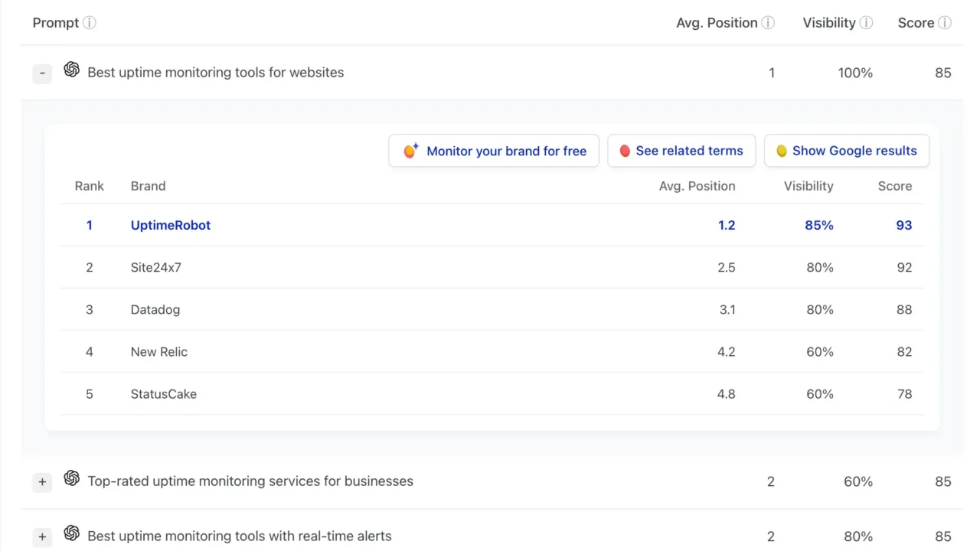Click the top 'Score' column header

tap(916, 23)
